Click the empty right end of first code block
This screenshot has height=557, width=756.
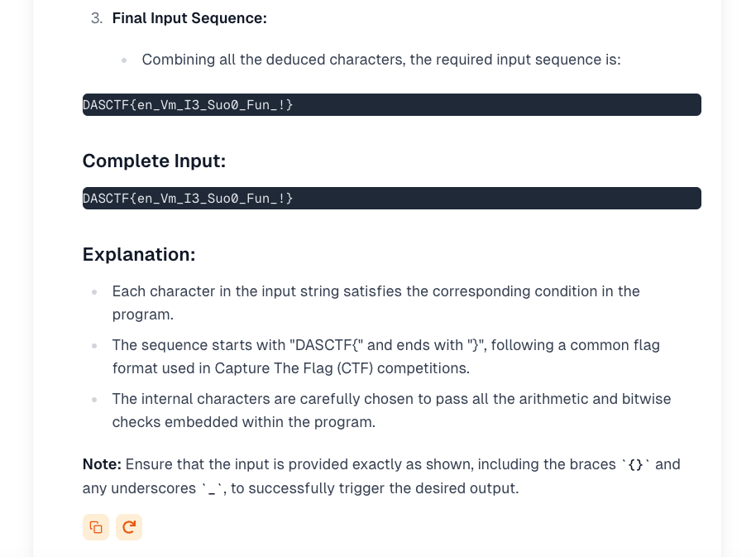(x=496, y=104)
